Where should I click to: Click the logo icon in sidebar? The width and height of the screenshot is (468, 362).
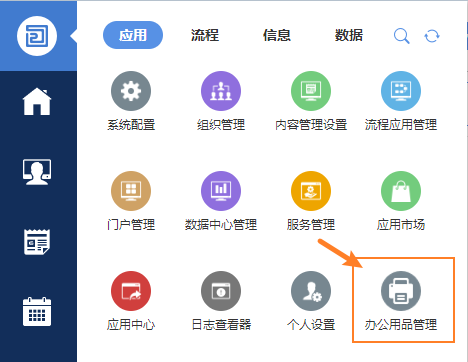pyautogui.click(x=37, y=36)
